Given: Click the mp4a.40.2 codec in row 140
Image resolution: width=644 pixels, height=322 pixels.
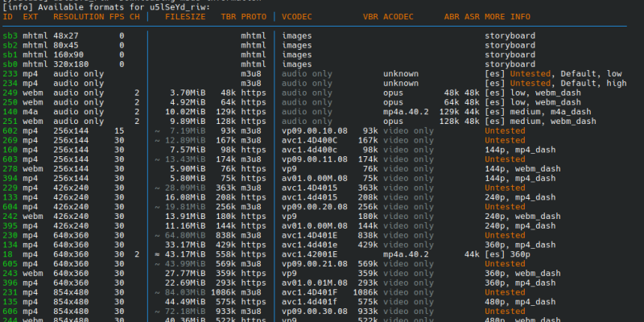Looking at the screenshot, I should pos(407,111).
